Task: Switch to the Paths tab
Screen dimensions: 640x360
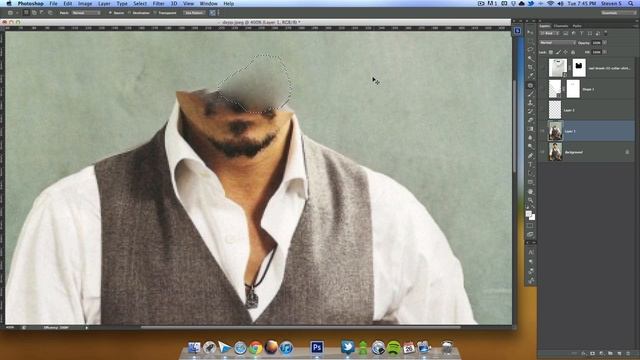Action: click(577, 26)
